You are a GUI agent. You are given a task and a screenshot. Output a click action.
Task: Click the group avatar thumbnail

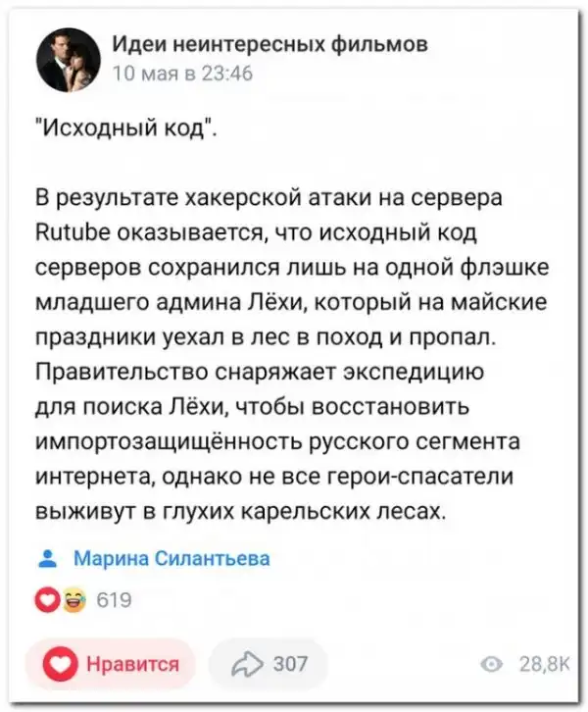coord(68,59)
